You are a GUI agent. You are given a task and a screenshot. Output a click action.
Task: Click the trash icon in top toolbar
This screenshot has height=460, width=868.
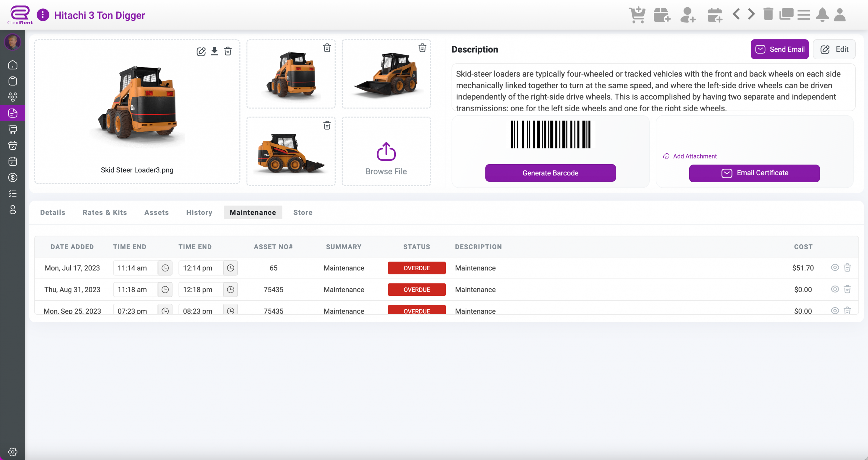pyautogui.click(x=768, y=14)
